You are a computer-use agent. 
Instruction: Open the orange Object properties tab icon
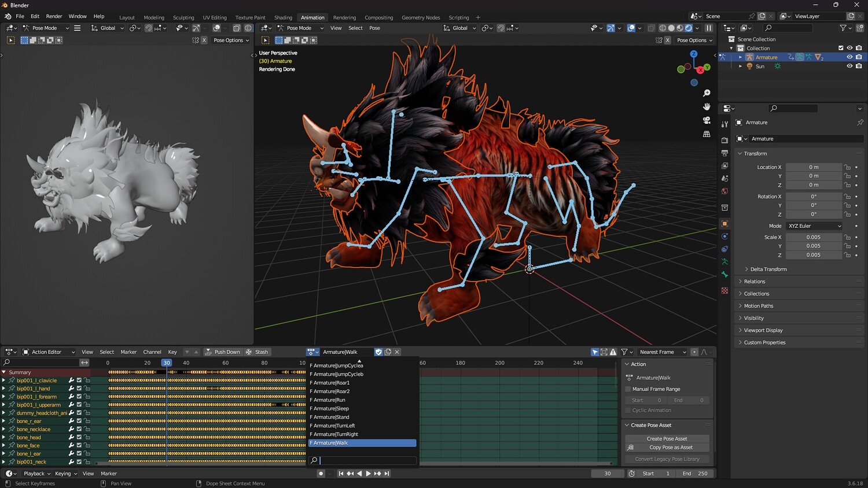(x=724, y=223)
